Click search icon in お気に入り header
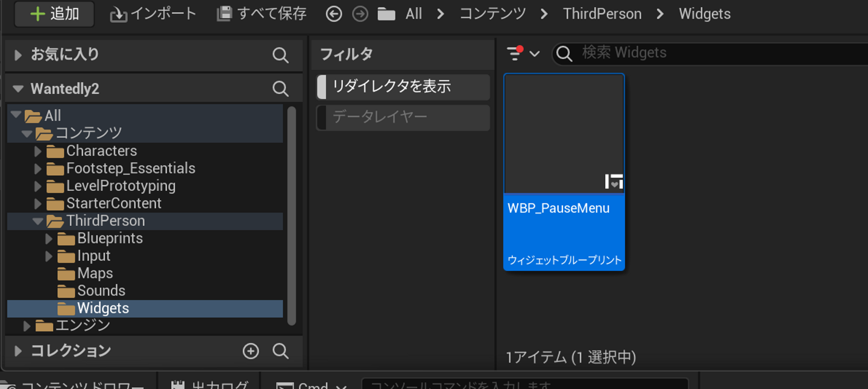The width and height of the screenshot is (868, 389). pyautogui.click(x=280, y=55)
